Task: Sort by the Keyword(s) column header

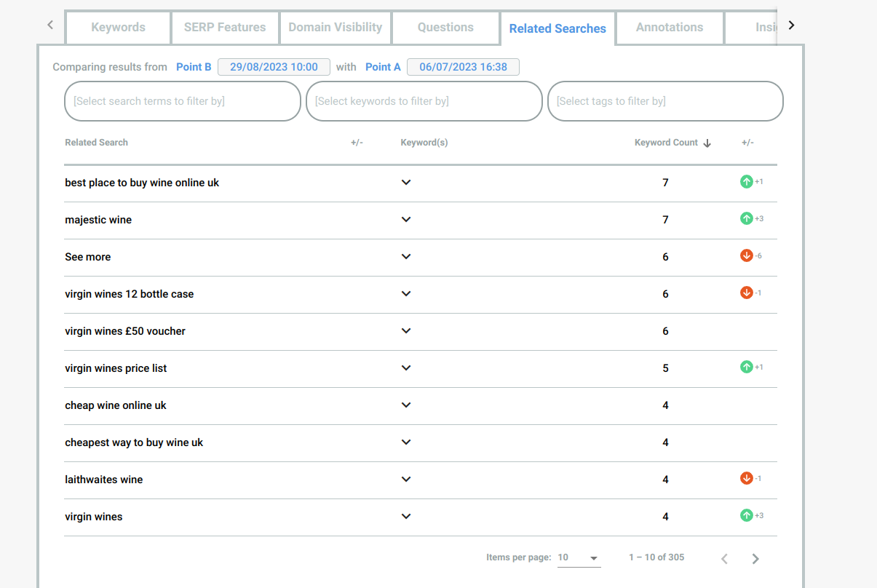Action: coord(424,143)
